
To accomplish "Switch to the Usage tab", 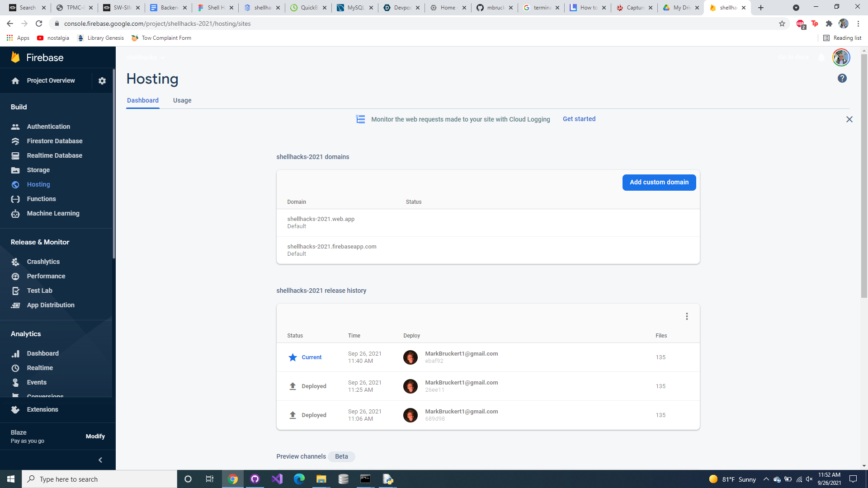I will pyautogui.click(x=182, y=100).
